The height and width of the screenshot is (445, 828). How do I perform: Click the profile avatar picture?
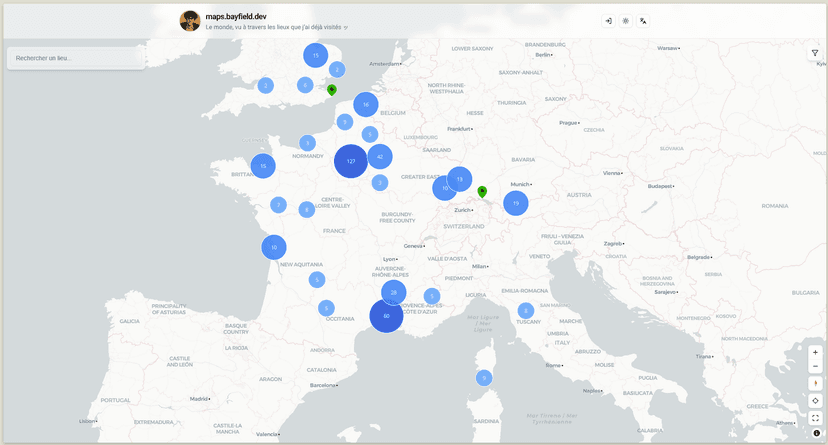tap(190, 21)
